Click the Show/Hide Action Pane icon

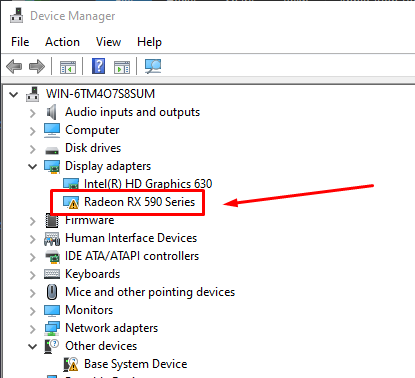coord(122,67)
